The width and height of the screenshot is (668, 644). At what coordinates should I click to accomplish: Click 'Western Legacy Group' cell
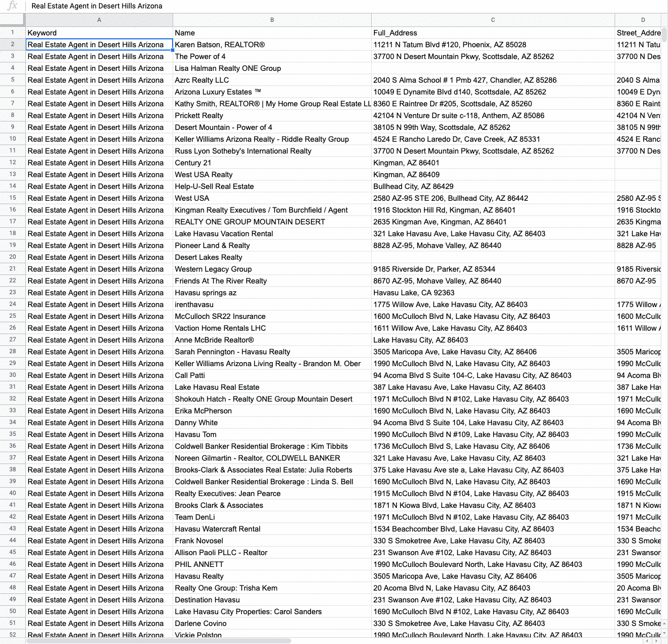(272, 269)
